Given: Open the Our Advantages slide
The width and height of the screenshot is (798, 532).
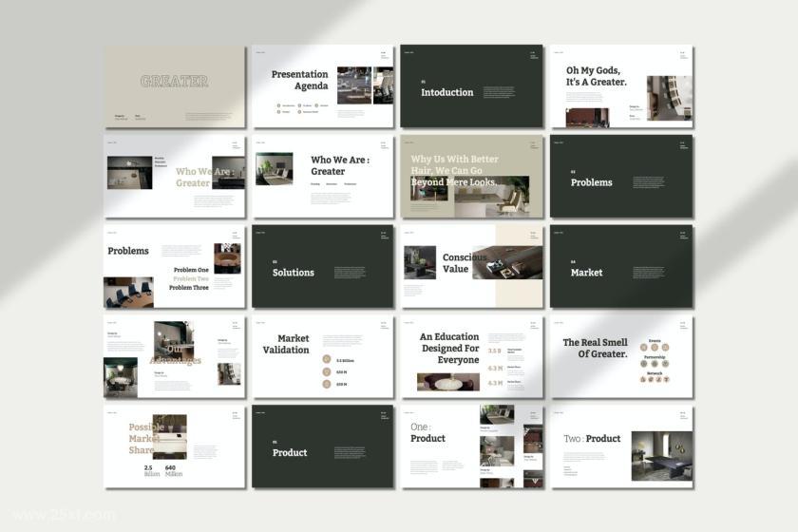Looking at the screenshot, I should [175, 357].
